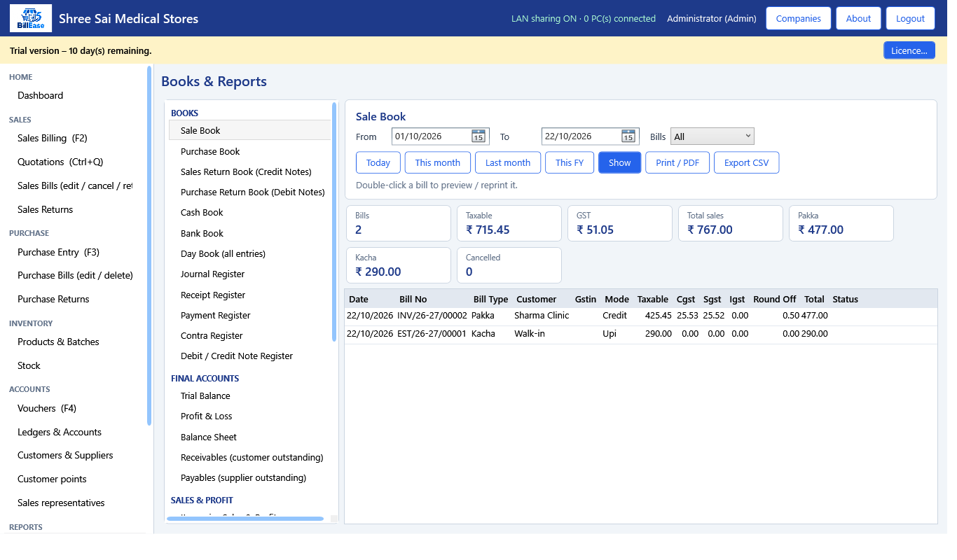This screenshot has width=957, height=560.
Task: Click the Show button
Action: tap(620, 162)
